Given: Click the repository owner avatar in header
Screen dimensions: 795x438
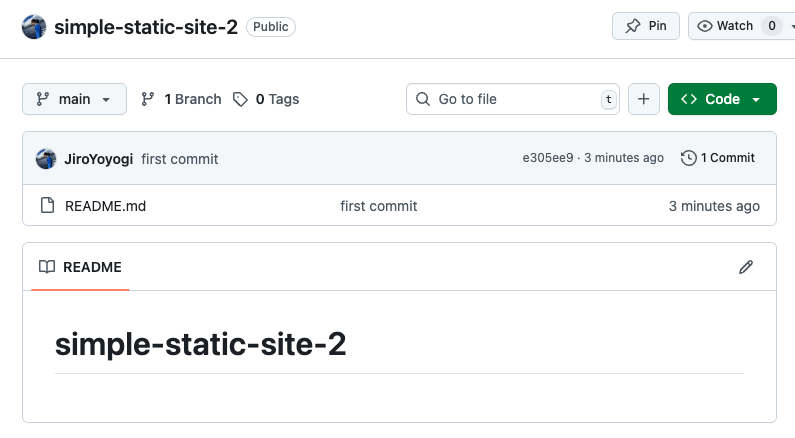Looking at the screenshot, I should pyautogui.click(x=34, y=27).
